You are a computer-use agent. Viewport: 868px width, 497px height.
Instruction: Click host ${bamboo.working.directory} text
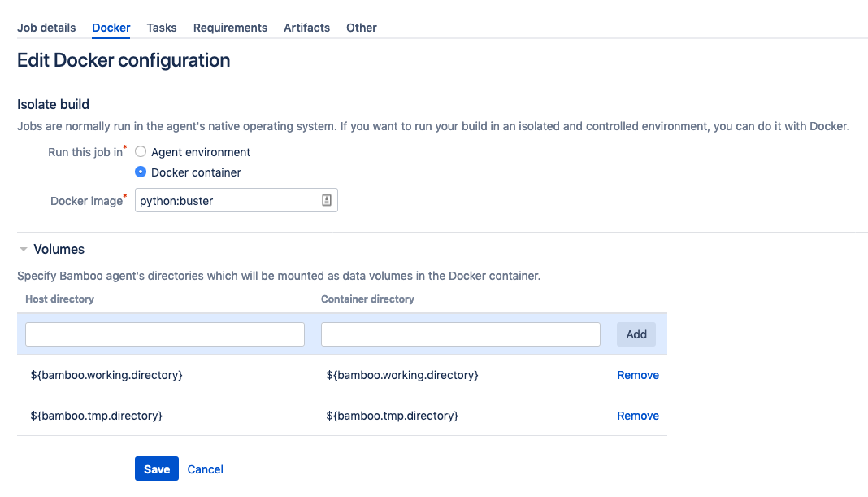(x=106, y=375)
